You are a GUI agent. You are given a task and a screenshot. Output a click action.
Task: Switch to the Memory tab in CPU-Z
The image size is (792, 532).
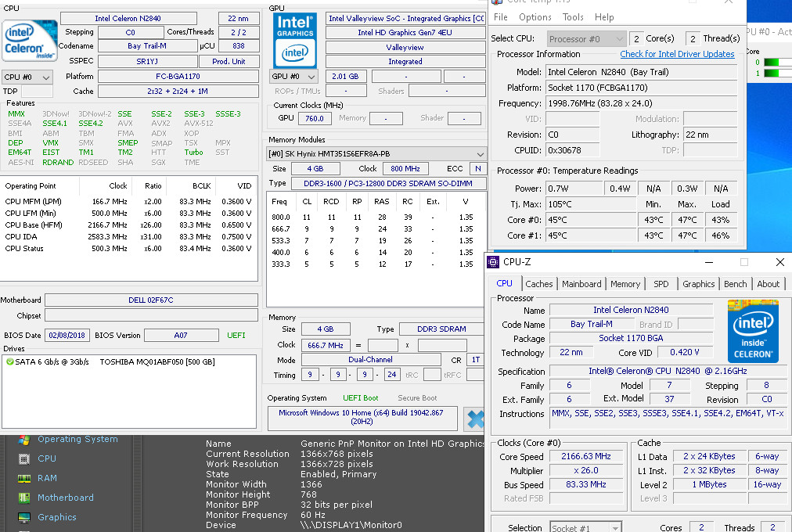click(x=625, y=284)
